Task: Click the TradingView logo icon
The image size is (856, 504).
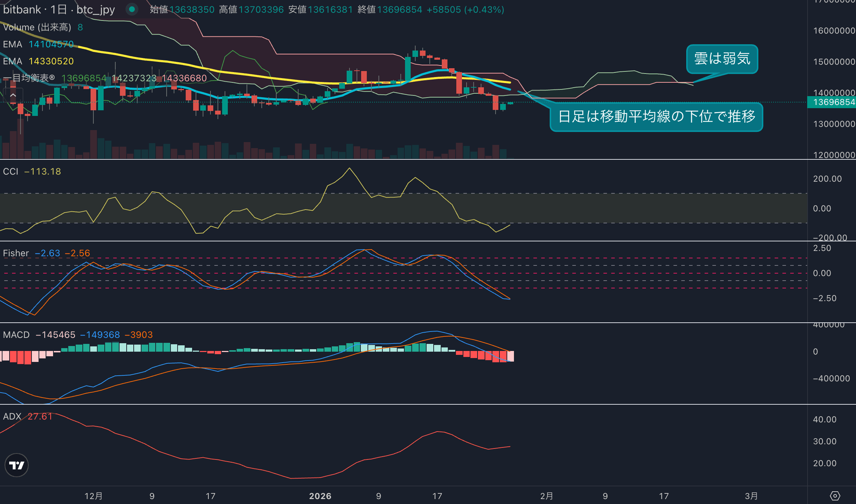Action: pyautogui.click(x=17, y=465)
